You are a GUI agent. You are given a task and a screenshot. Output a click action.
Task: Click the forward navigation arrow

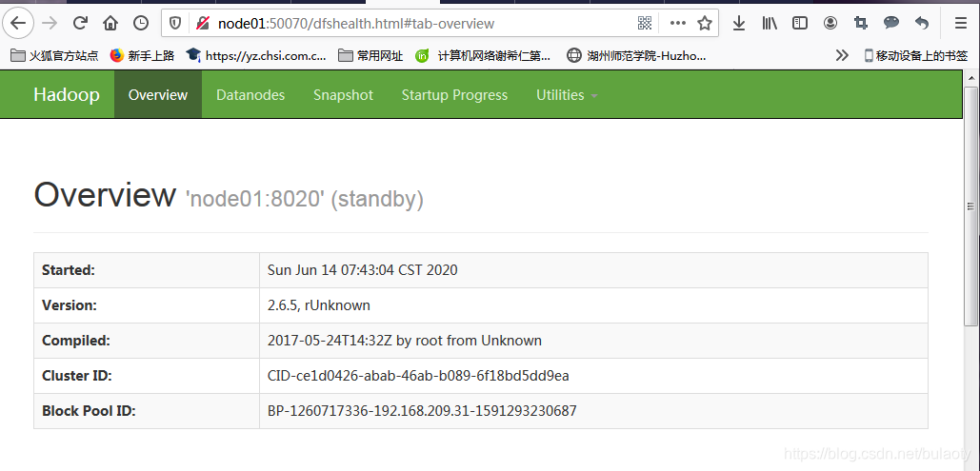50,23
